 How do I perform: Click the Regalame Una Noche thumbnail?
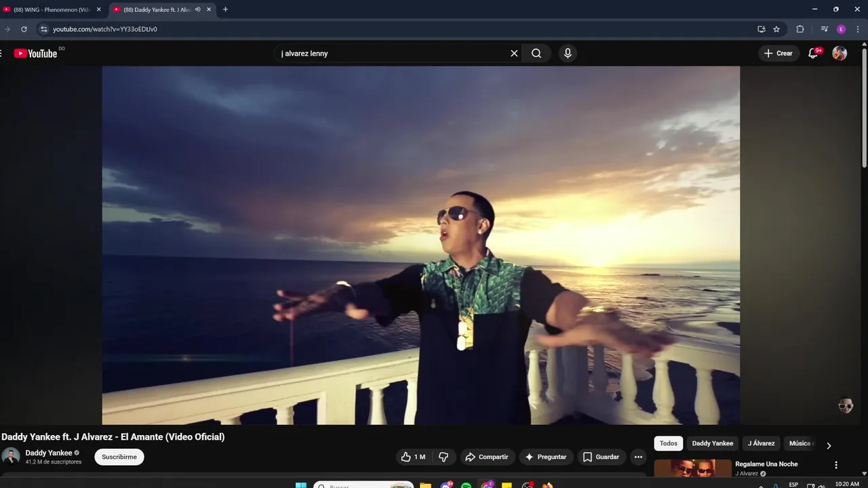click(x=693, y=468)
